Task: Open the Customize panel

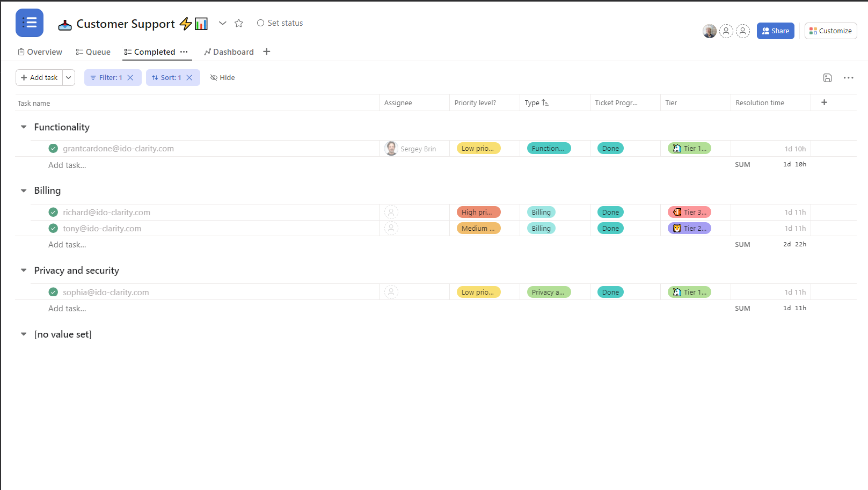Action: [830, 31]
